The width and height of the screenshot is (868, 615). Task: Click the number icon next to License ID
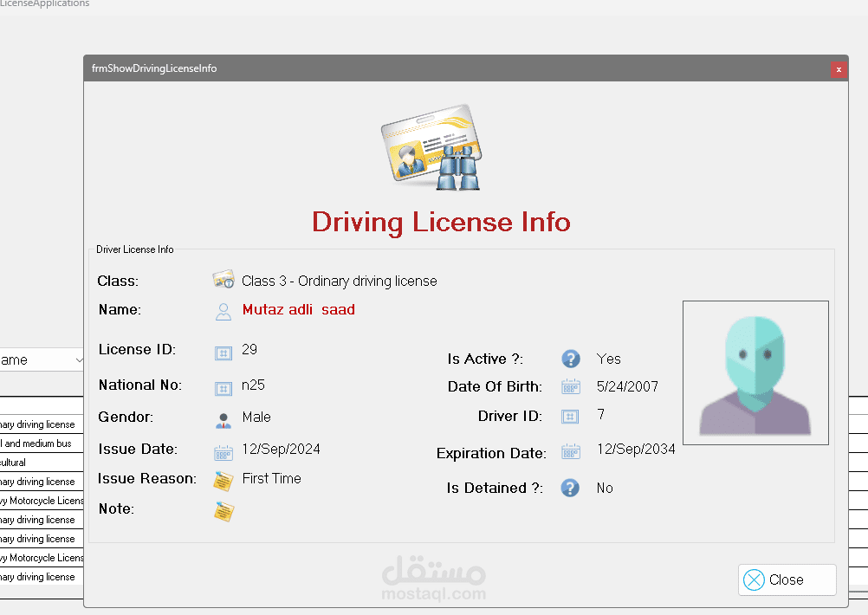point(223,353)
